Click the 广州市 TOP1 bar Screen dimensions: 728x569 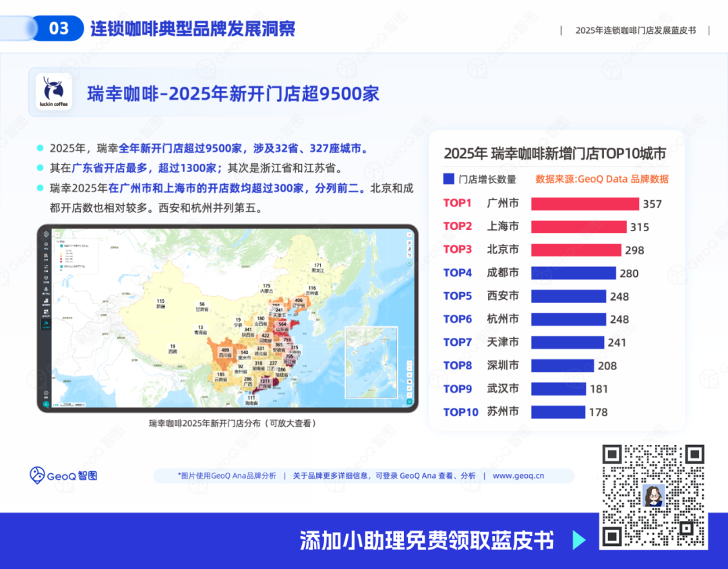pos(584,204)
